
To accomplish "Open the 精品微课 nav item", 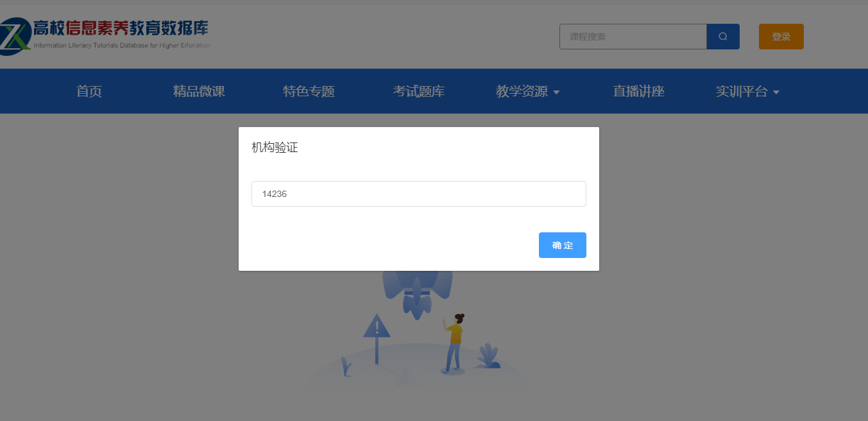I will pyautogui.click(x=199, y=91).
